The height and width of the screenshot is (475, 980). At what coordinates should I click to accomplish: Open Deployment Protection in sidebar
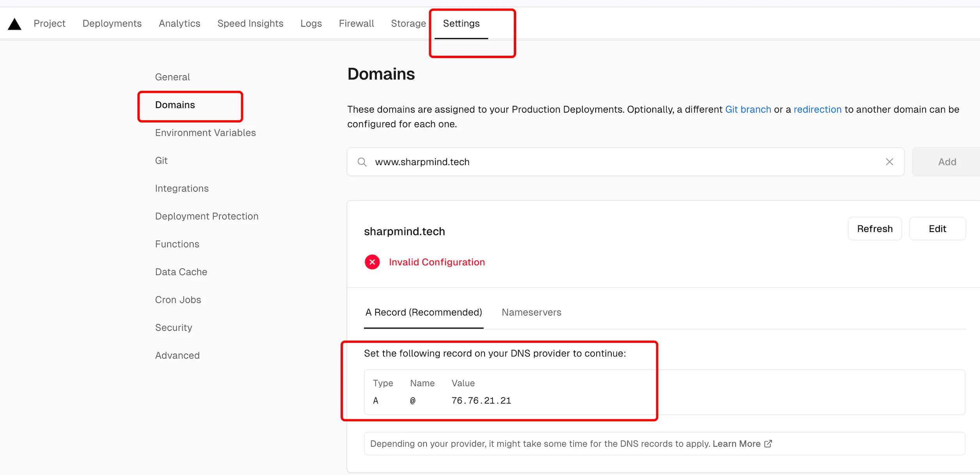(206, 216)
